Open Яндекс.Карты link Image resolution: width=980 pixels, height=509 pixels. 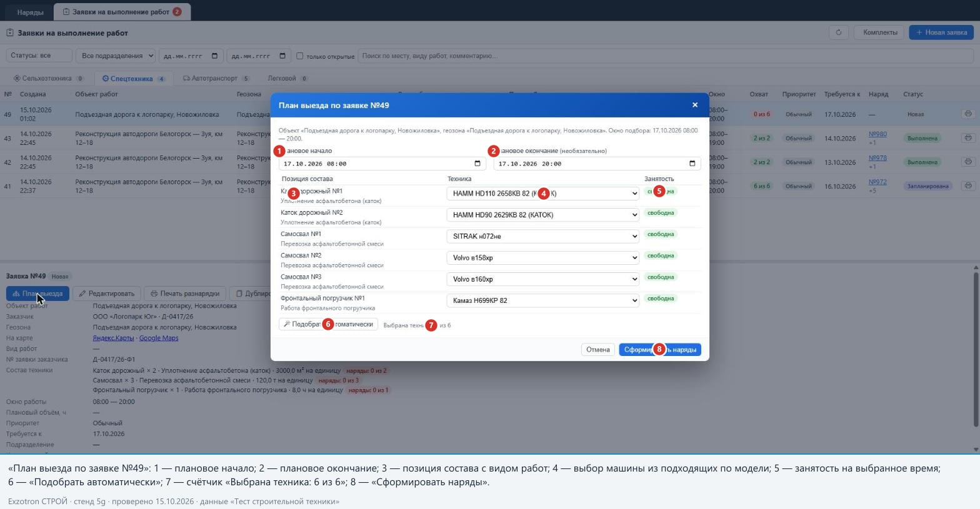click(x=113, y=338)
